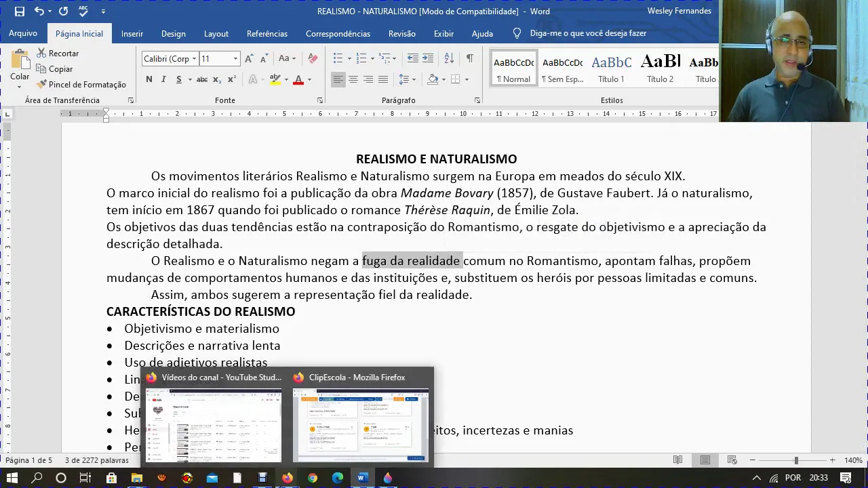Switch to the Inserir tab
Viewport: 868px width, 488px height.
pyautogui.click(x=132, y=34)
